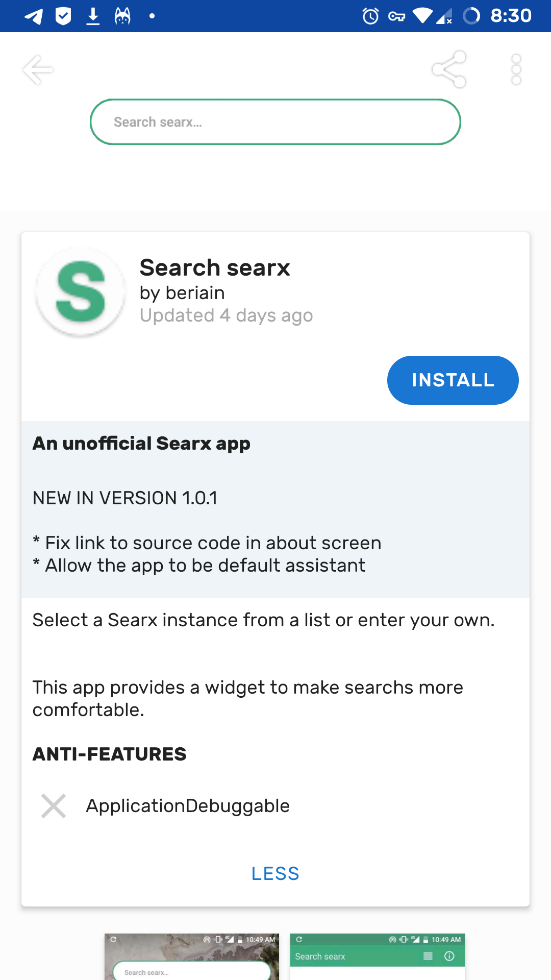The image size is (551, 980).
Task: Tap the cat-face notification icon
Action: coord(122,16)
